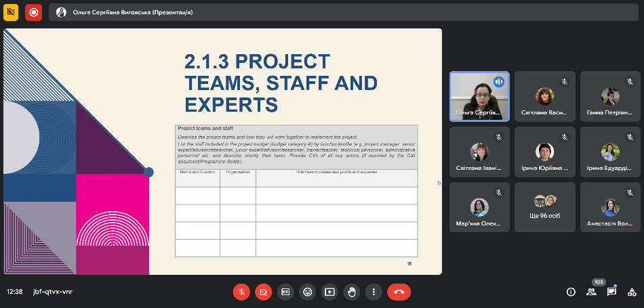Select Ірина Едуарді... participant tile
This screenshot has width=644, height=308.
(x=610, y=152)
